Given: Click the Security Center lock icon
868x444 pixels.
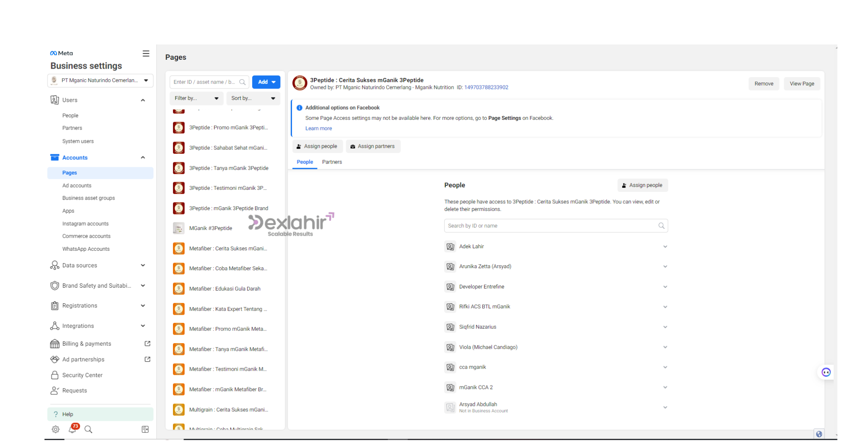Looking at the screenshot, I should [x=55, y=375].
